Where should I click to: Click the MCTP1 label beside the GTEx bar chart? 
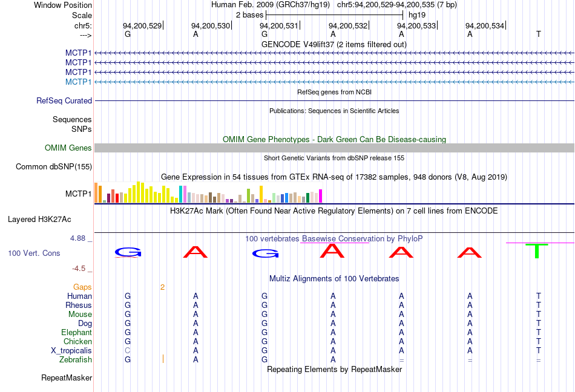click(x=78, y=194)
